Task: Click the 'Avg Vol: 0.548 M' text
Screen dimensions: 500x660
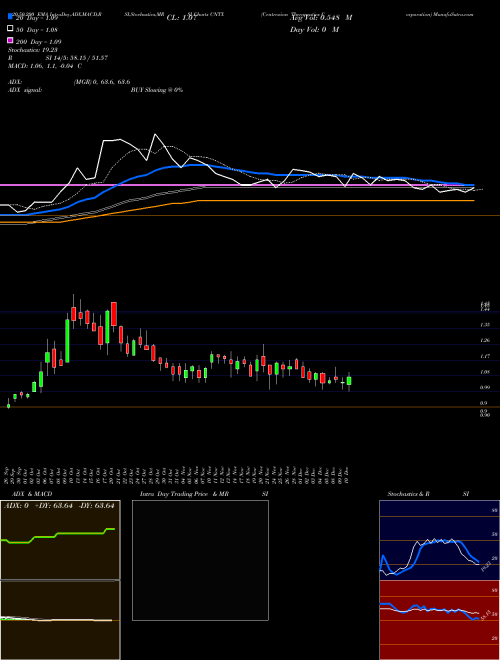Action: click(x=321, y=18)
